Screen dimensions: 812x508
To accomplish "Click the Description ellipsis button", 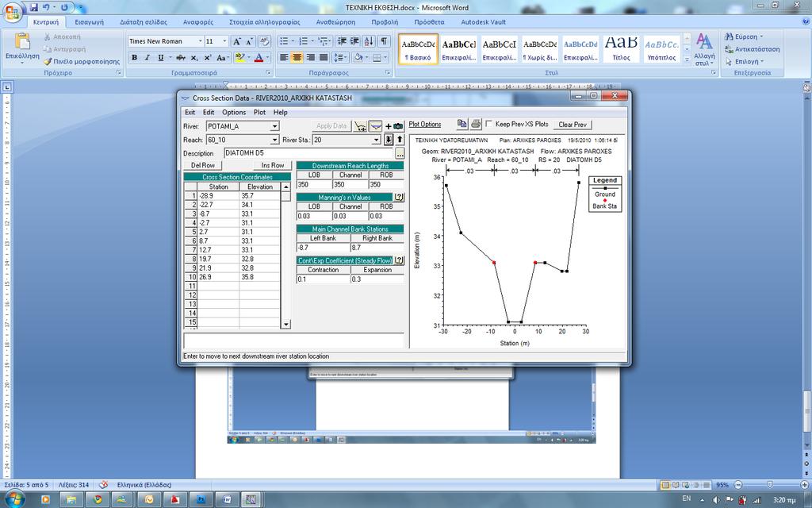I will point(400,153).
